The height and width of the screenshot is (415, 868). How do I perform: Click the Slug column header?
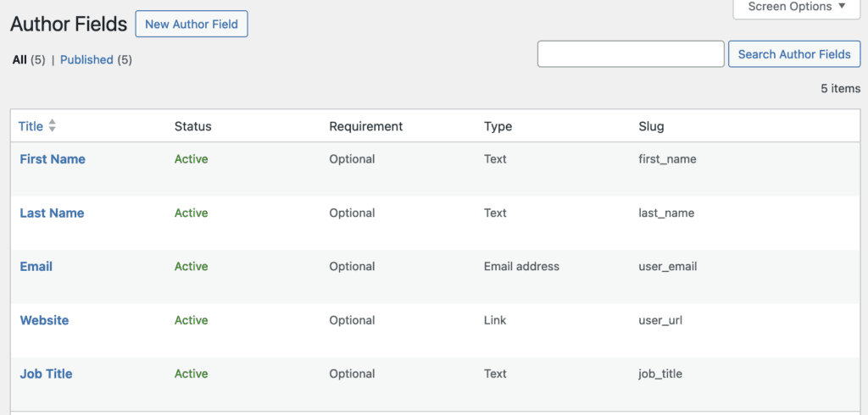pyautogui.click(x=651, y=126)
